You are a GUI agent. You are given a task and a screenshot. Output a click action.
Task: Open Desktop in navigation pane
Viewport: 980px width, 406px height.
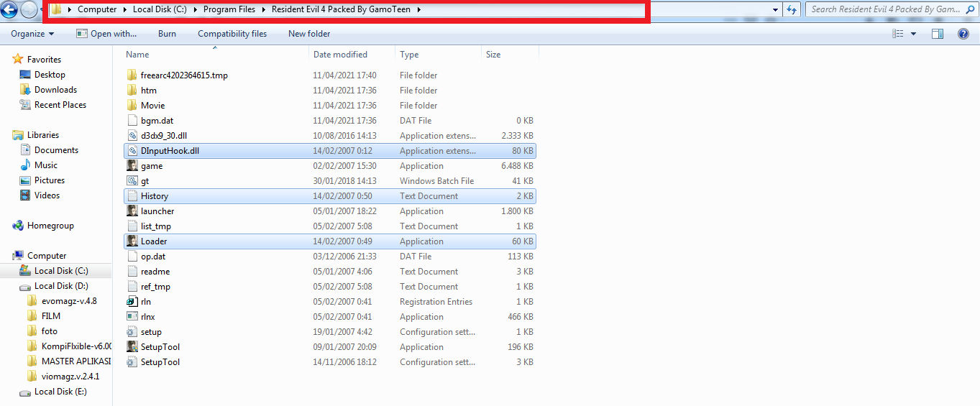click(x=50, y=75)
